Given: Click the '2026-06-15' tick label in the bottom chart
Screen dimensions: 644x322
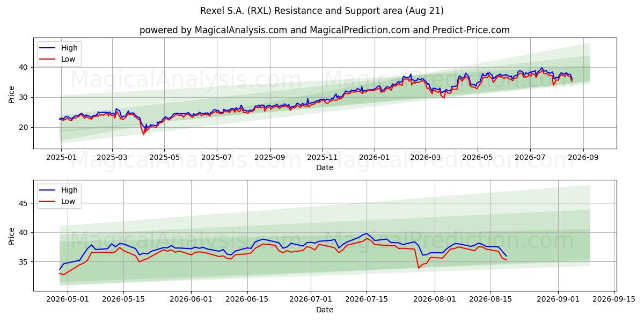Looking at the screenshot, I should 247,300.
